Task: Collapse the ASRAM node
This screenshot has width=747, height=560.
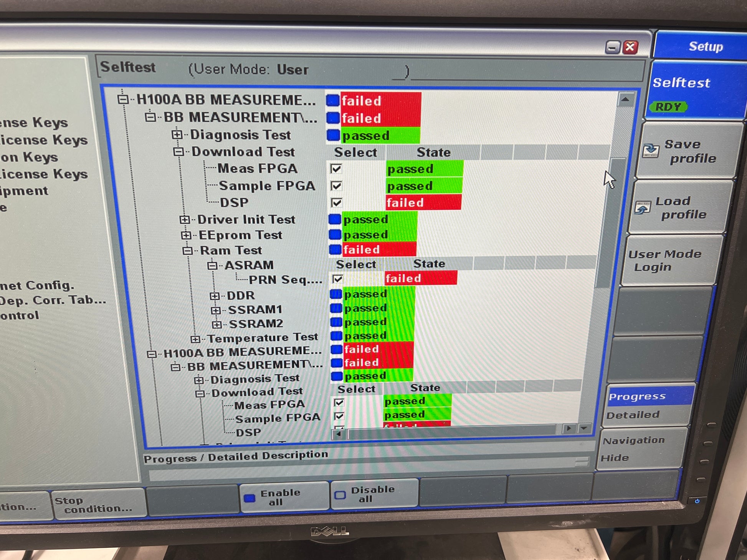Action: [x=212, y=265]
